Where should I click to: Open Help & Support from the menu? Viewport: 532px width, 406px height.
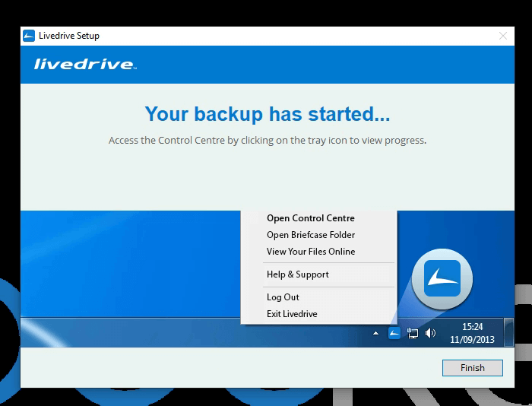[x=297, y=274]
